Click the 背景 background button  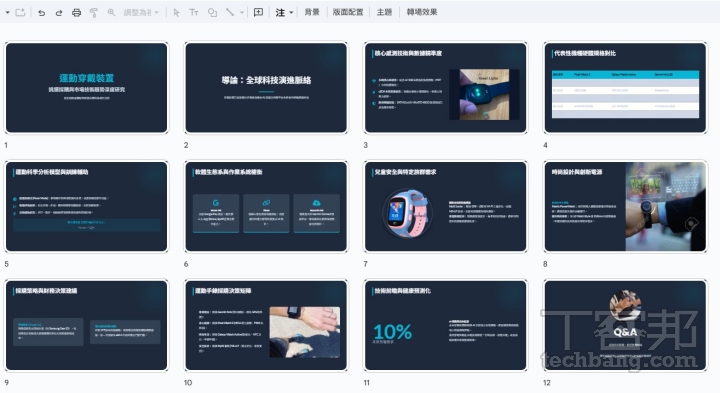pos(312,12)
